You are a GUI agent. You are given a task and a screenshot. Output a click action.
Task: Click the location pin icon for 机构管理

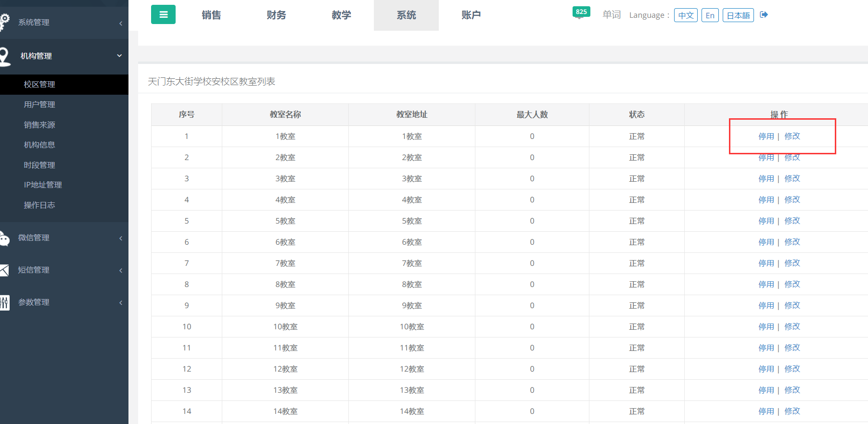pyautogui.click(x=5, y=56)
